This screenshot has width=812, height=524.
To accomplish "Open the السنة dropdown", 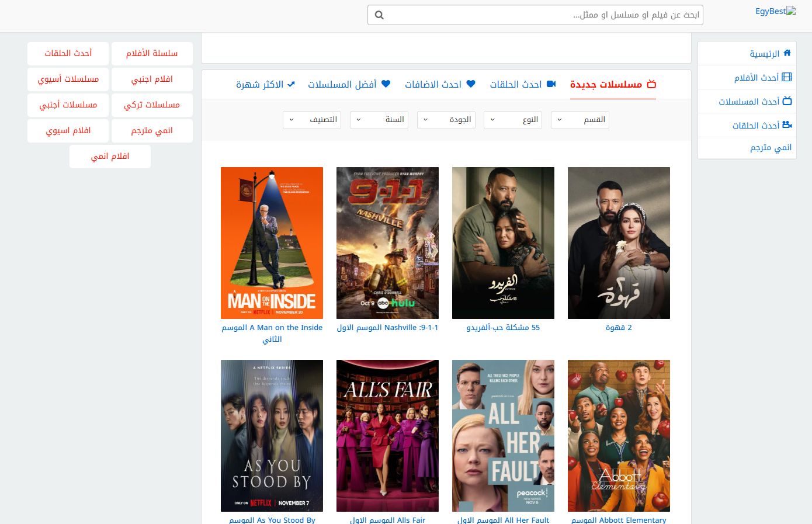I will [379, 120].
